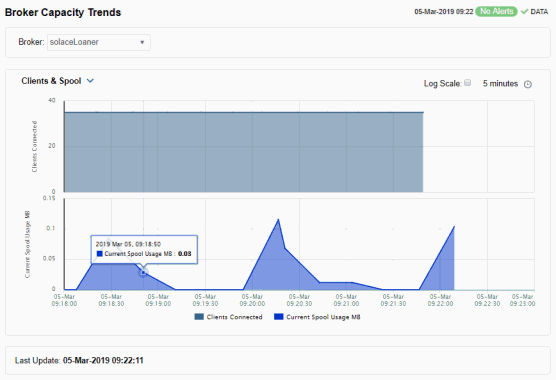556x380 pixels.
Task: Click the highlighted data point at 09:18:50
Action: pyautogui.click(x=143, y=273)
